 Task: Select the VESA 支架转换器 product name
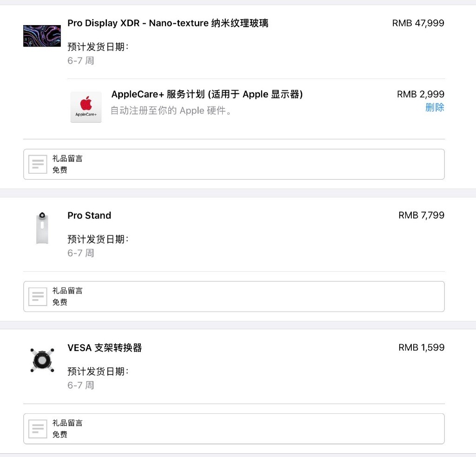pos(104,347)
